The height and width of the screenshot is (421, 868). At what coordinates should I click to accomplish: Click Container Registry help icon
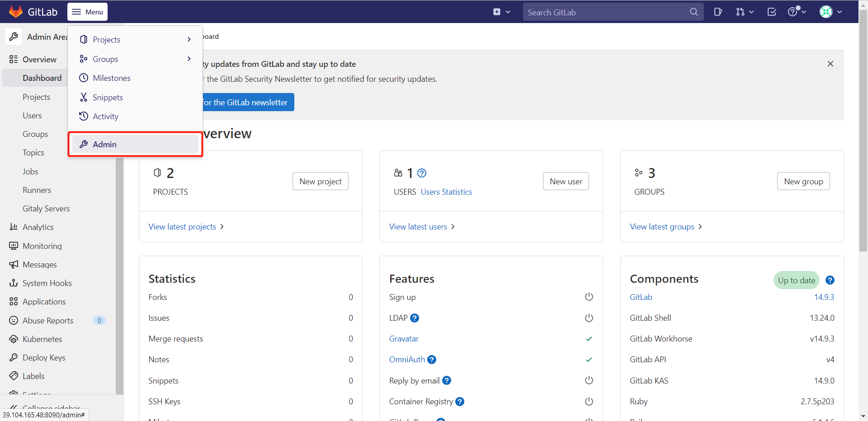point(460,402)
